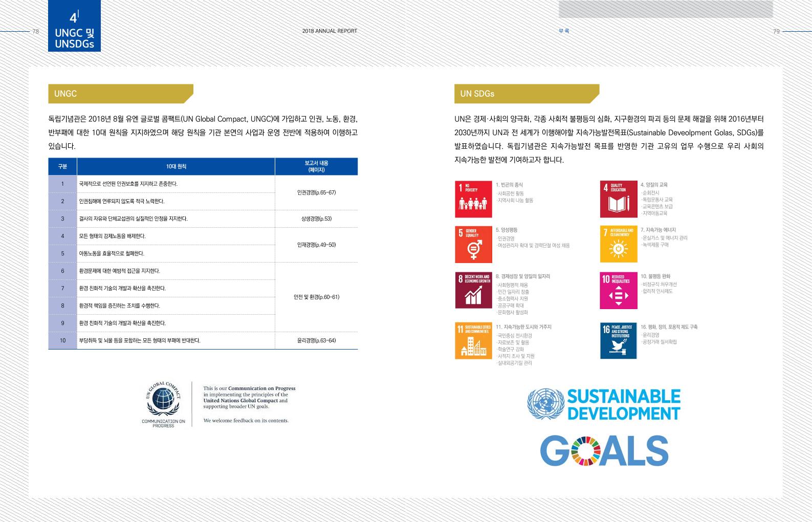Click table header 10대 원칙
The image size is (812, 522).
[x=176, y=166]
